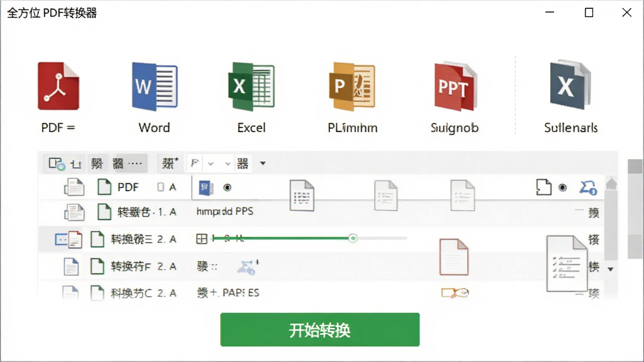Select the radio button beside blue document icon
The height and width of the screenshot is (362, 644).
227,187
